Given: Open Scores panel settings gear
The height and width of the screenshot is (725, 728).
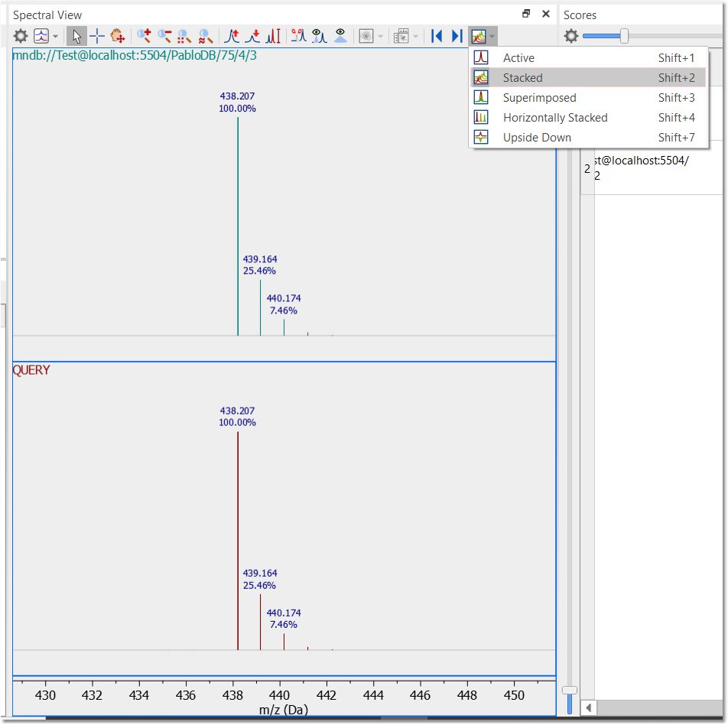Looking at the screenshot, I should click(x=571, y=36).
